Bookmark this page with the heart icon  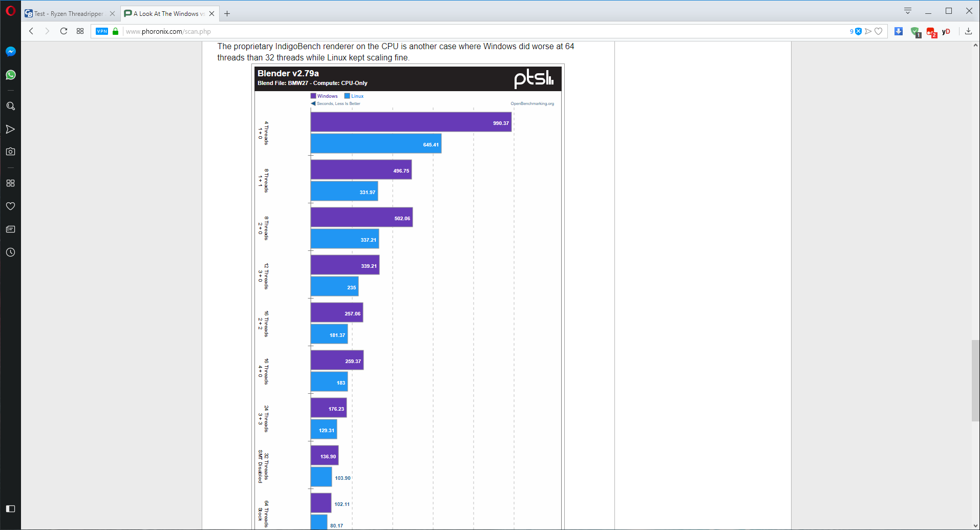tap(879, 31)
